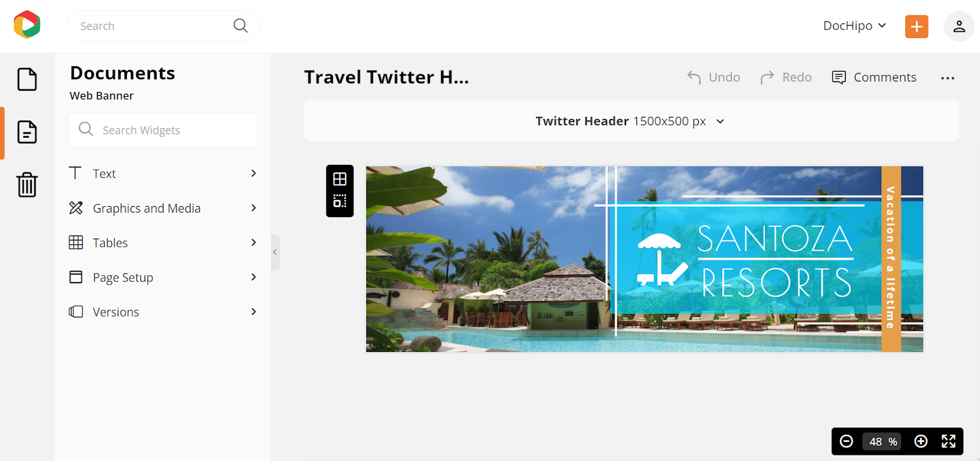This screenshot has width=980, height=461.
Task: Toggle the grid view icon
Action: (x=340, y=179)
